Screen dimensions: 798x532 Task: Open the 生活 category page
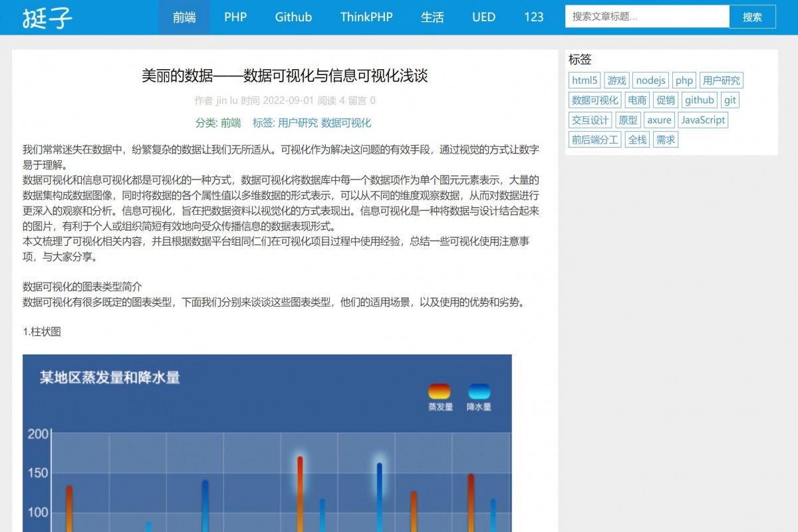coord(433,18)
